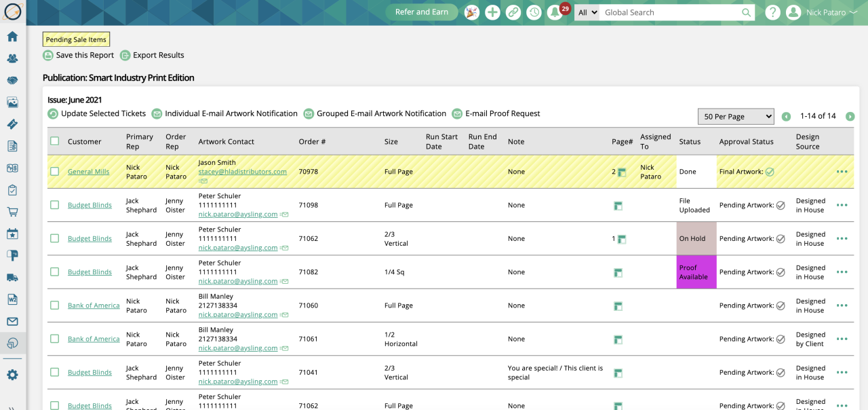The height and width of the screenshot is (410, 868).
Task: Select checkbox for order 71060 row
Action: pos(55,305)
